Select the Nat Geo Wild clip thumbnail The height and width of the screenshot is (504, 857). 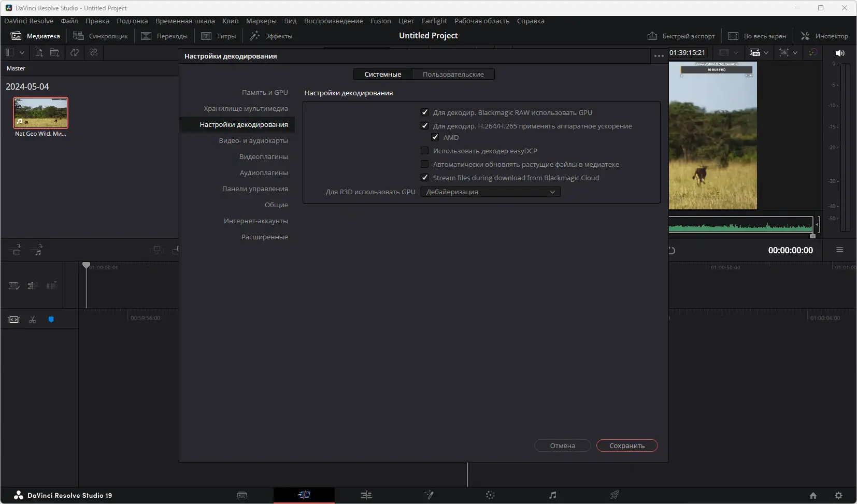pyautogui.click(x=41, y=112)
